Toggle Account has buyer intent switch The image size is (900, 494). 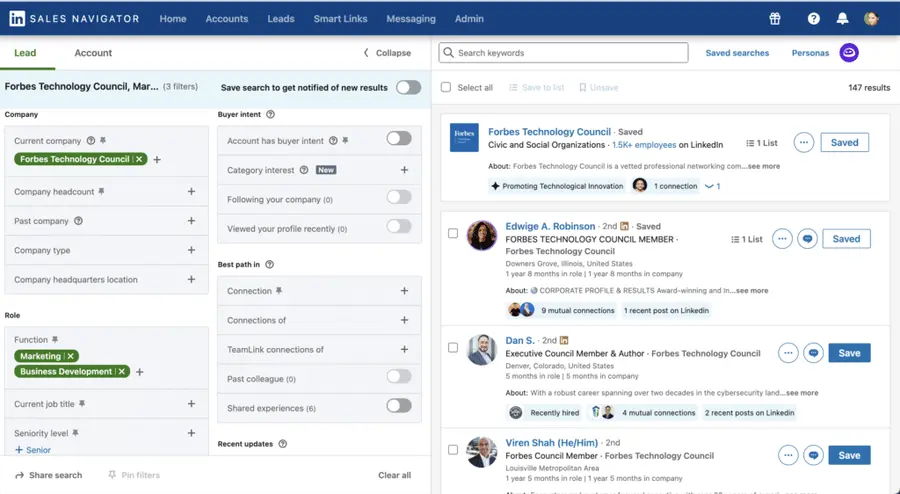click(399, 138)
